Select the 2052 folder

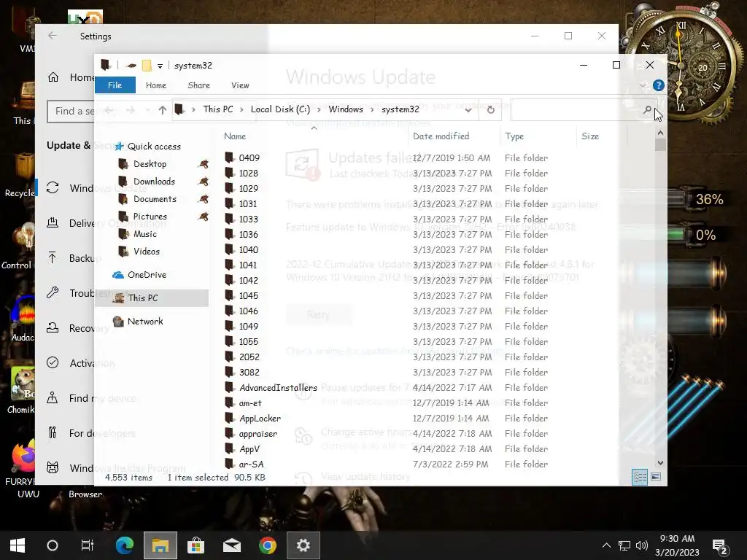pos(249,357)
